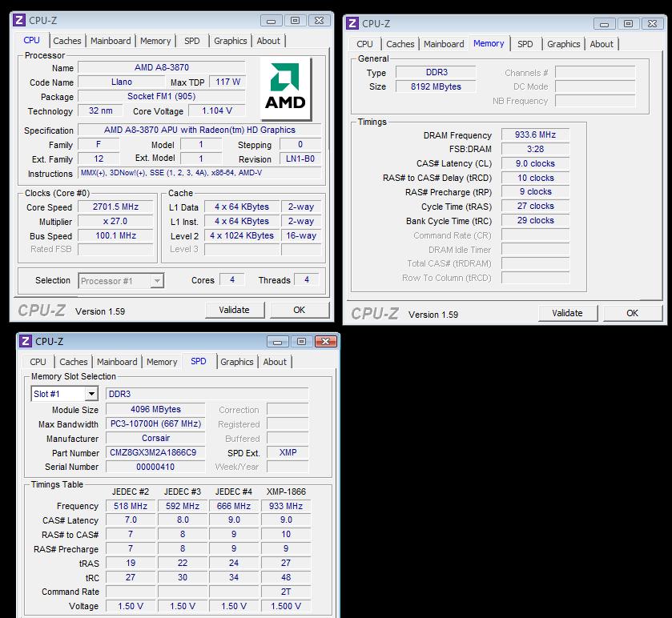
Task: Click the Revision value LN1-B0
Action: tap(300, 159)
